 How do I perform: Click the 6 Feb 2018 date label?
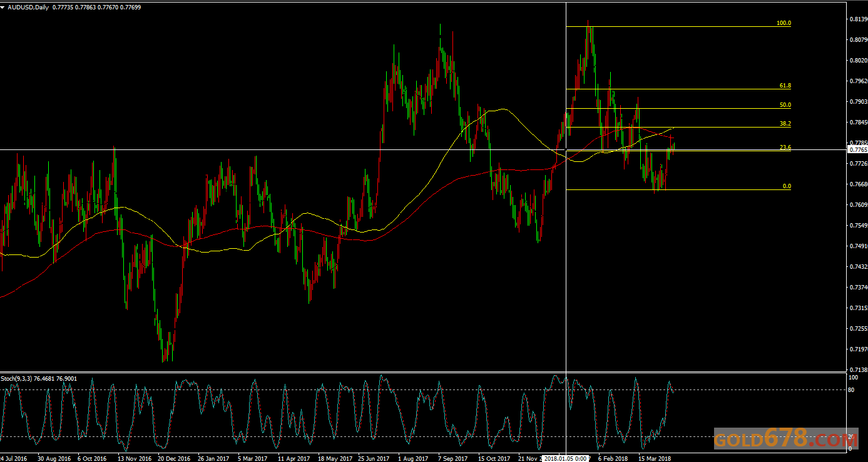pyautogui.click(x=613, y=458)
